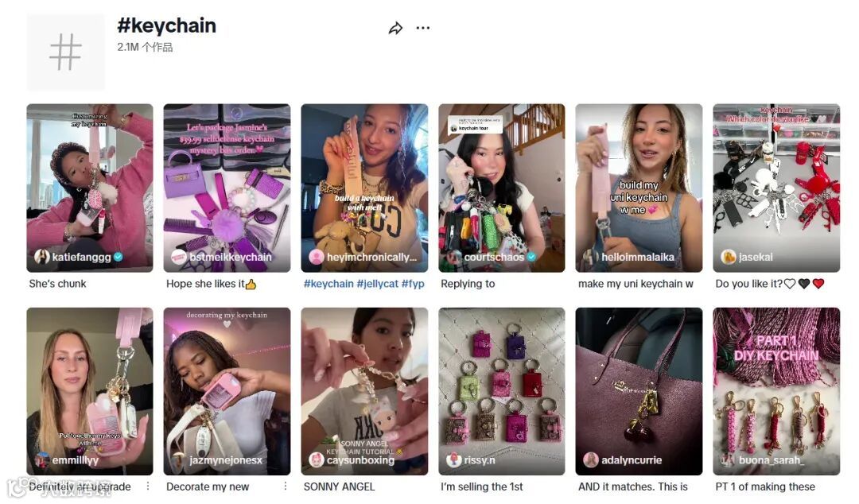Open bstmeikkeychain's purple keychain video
Screen dimensions: 859x504
click(227, 188)
